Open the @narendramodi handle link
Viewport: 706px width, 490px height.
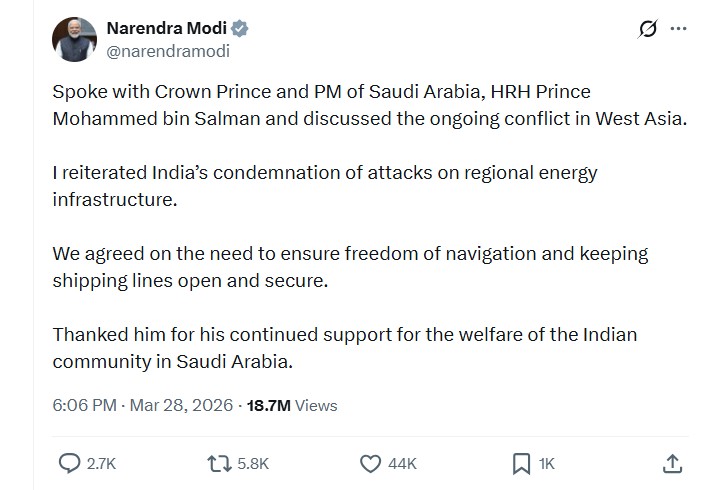(163, 51)
